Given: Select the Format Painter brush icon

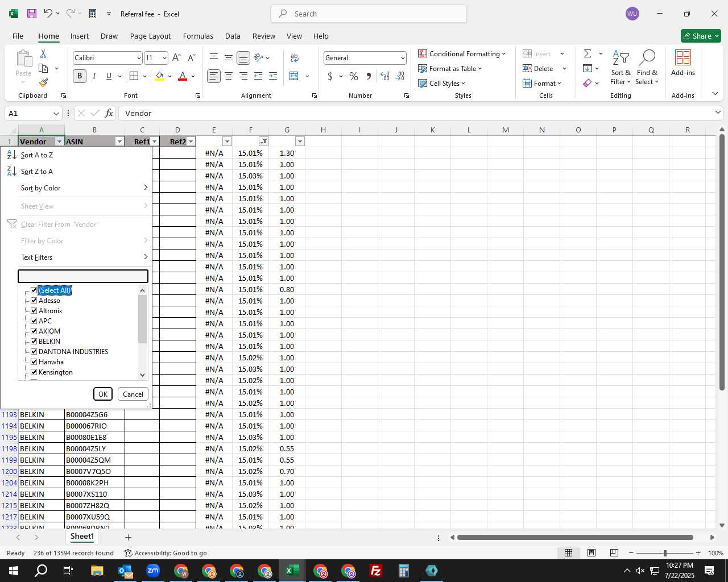Looking at the screenshot, I should point(43,82).
